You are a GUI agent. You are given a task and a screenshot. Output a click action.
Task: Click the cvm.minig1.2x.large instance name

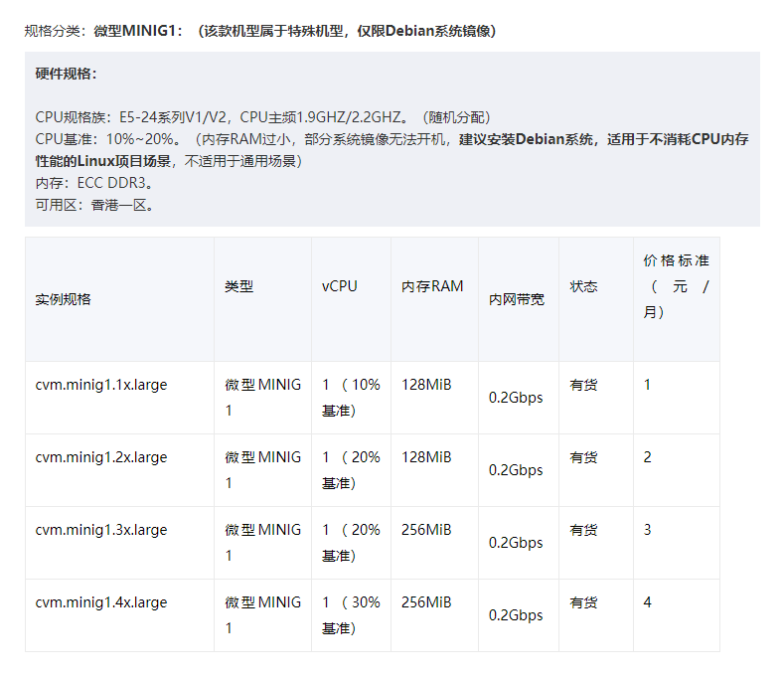(x=101, y=457)
